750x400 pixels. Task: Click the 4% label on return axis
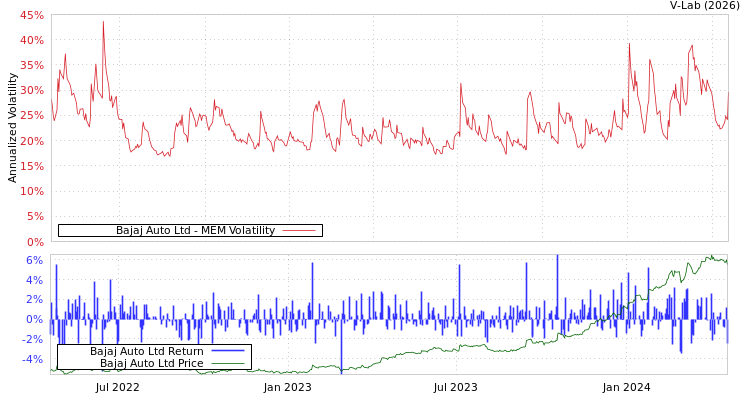click(34, 280)
